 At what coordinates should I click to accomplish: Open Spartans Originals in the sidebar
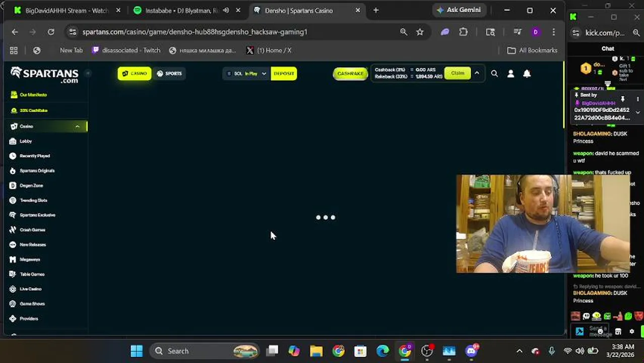(x=36, y=170)
